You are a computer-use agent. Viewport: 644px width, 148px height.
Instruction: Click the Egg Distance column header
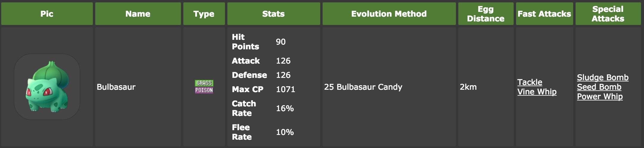coord(486,14)
